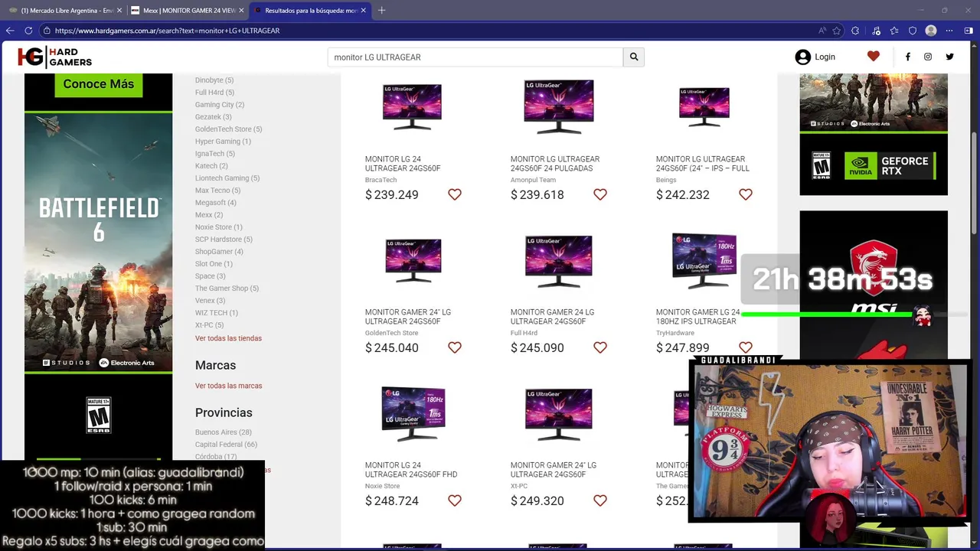Switch to the Mercado Libre Argentina tab
Screen dimensions: 980x551
64,11
